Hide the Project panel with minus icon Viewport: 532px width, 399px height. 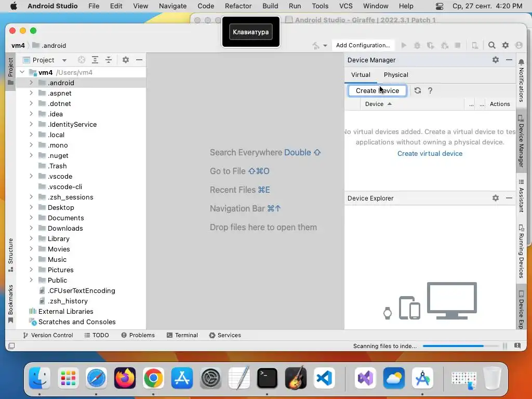click(139, 60)
